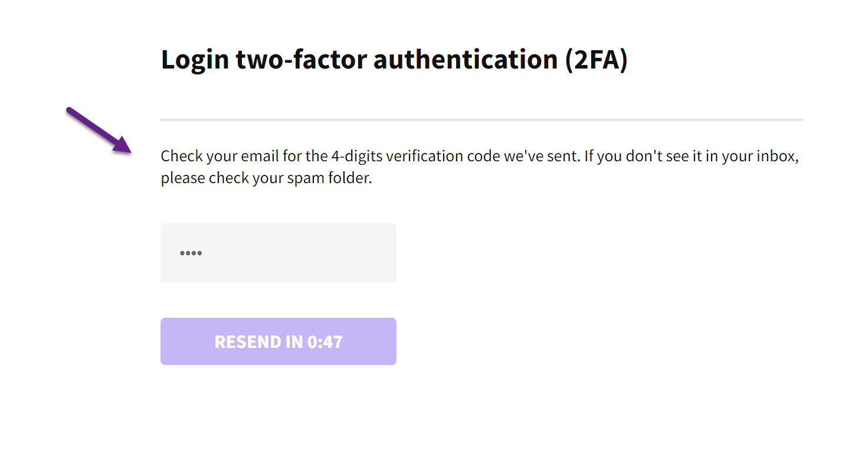Image resolution: width=868 pixels, height=456 pixels.
Task: Click the 4-digit verification code input field
Action: (x=278, y=253)
